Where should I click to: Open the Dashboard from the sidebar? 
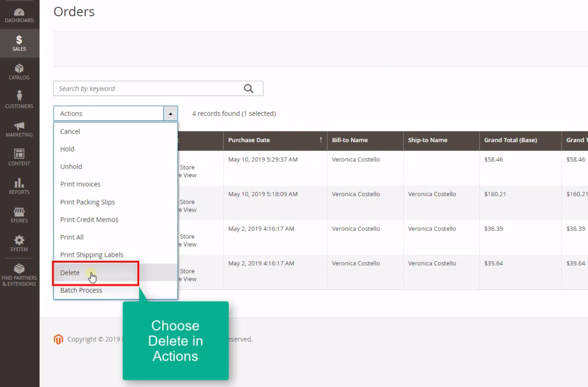click(x=19, y=15)
